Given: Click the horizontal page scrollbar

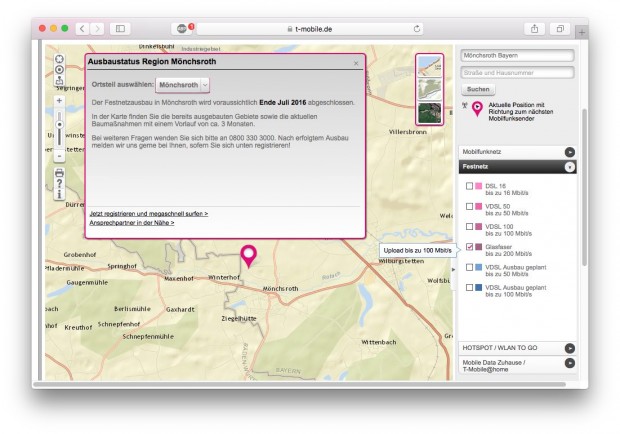Looking at the screenshot, I should [x=299, y=384].
